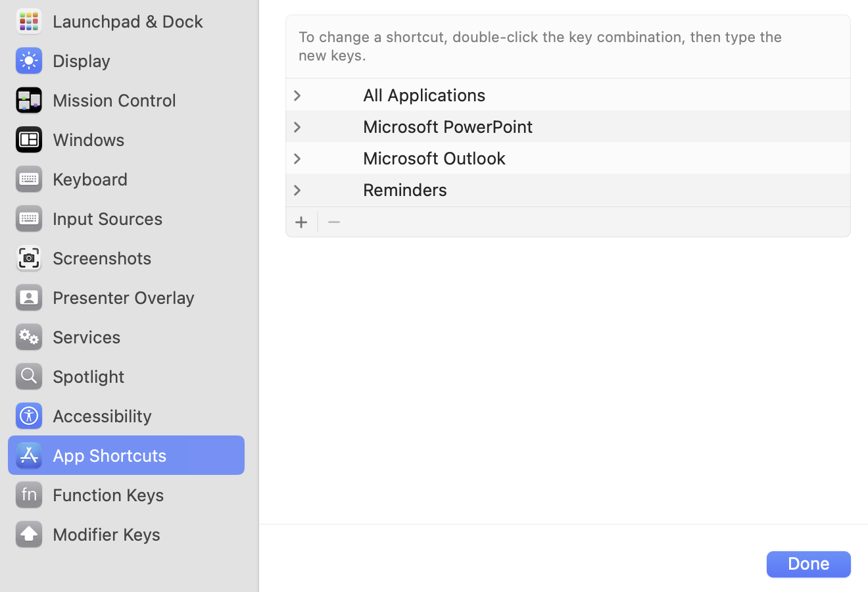Select Keyboard in the sidebar
868x592 pixels.
click(90, 179)
